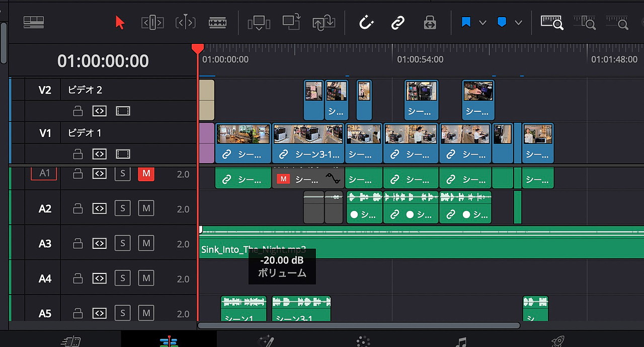
Task: Select the red arrow Selection mode tool
Action: tap(120, 23)
